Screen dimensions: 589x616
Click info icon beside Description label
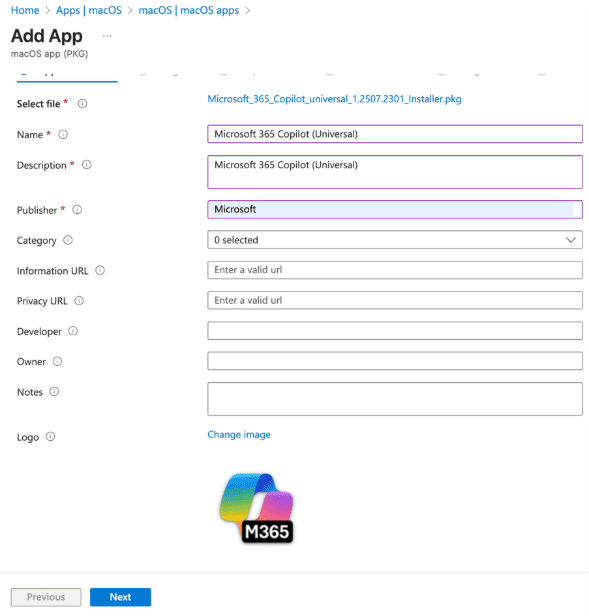[86, 165]
